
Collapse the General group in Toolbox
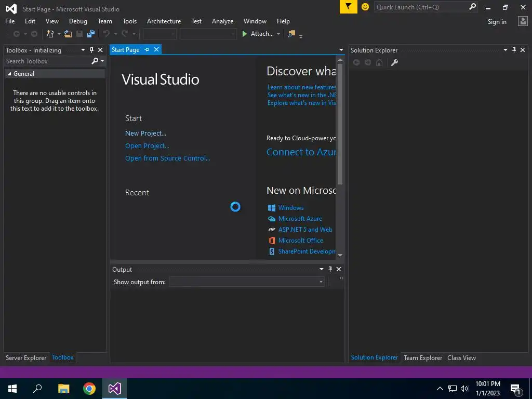tap(9, 74)
